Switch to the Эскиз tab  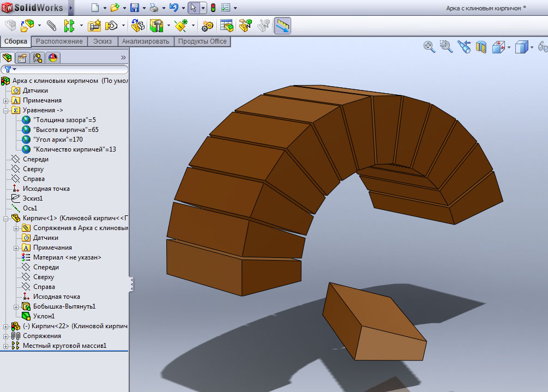point(103,41)
